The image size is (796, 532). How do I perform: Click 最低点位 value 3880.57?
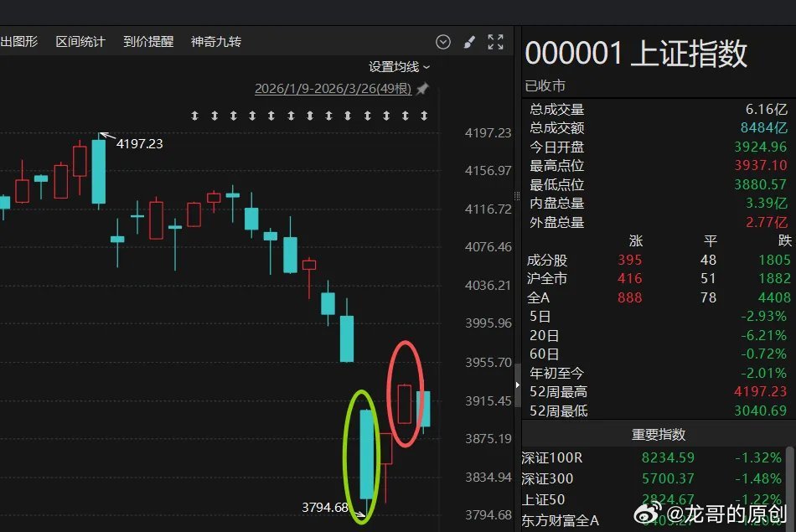click(x=761, y=184)
